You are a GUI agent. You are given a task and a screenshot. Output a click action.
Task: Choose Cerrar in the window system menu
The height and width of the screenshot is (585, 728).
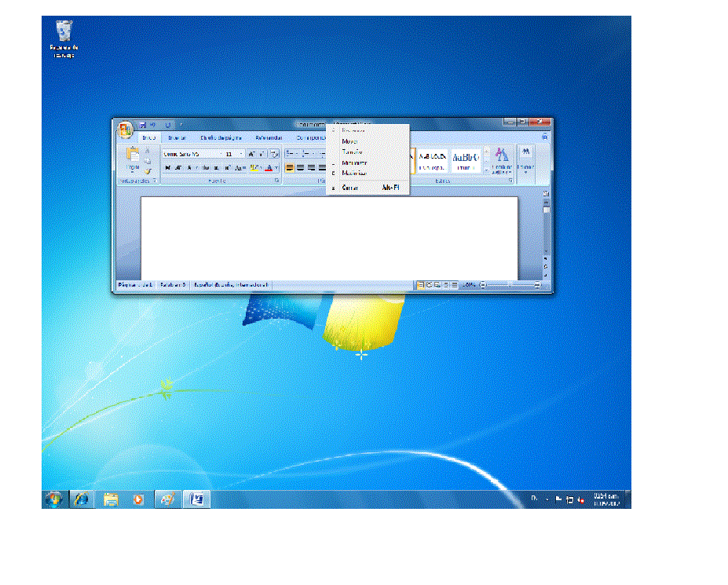350,188
